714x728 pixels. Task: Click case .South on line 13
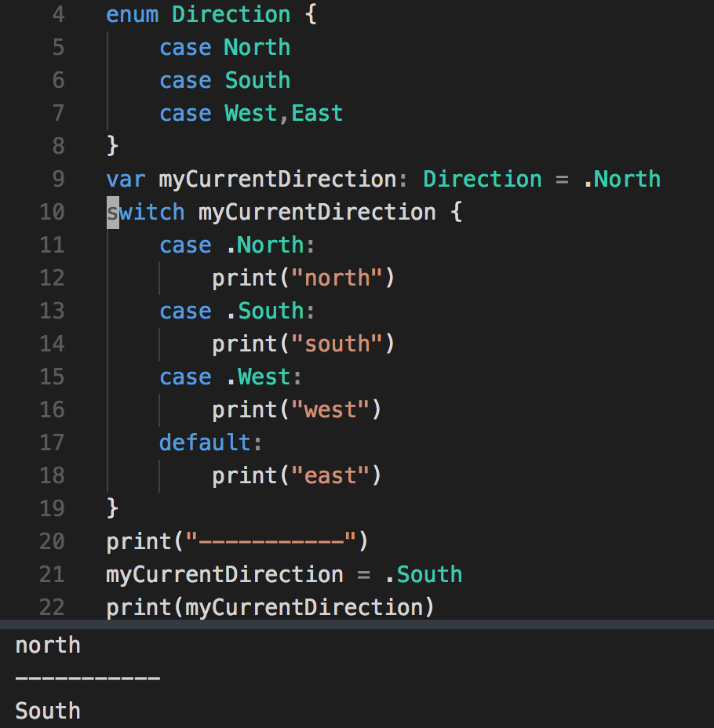tap(237, 311)
